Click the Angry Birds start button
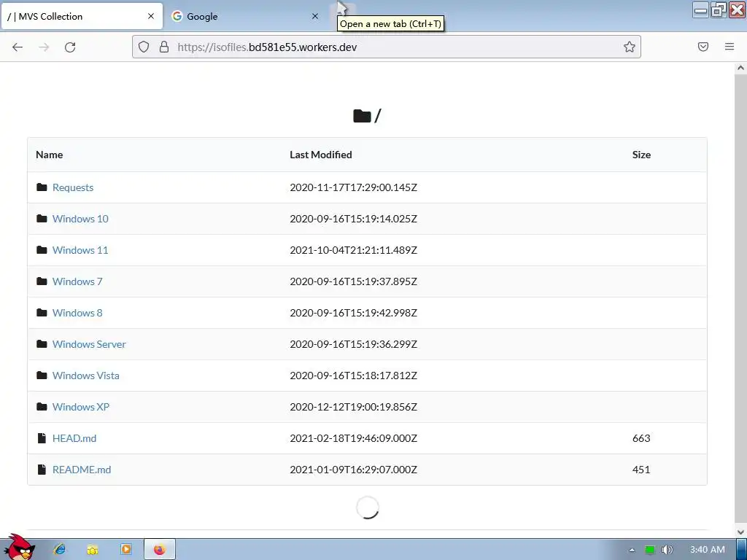Viewport: 747px width, 560px height. [x=19, y=548]
